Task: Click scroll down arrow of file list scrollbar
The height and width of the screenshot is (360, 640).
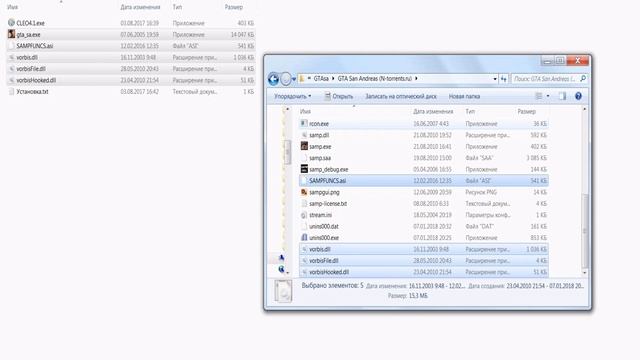Action: (584, 273)
